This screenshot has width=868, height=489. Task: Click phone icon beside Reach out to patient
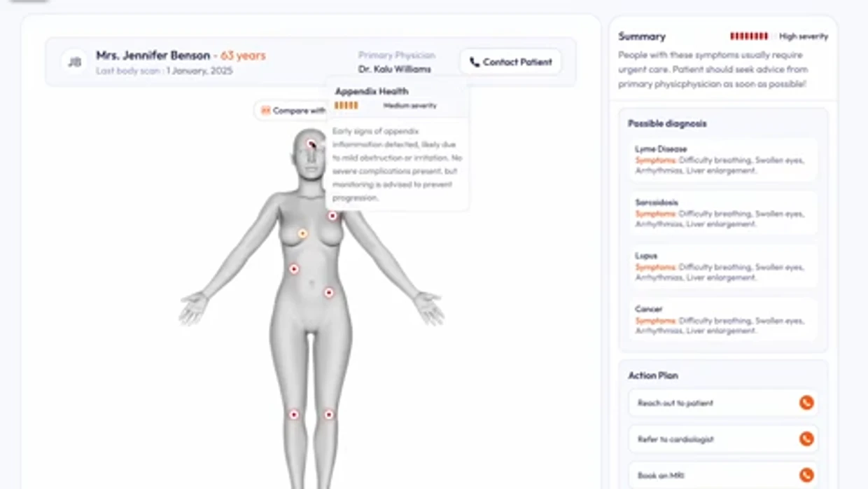pyautogui.click(x=806, y=403)
